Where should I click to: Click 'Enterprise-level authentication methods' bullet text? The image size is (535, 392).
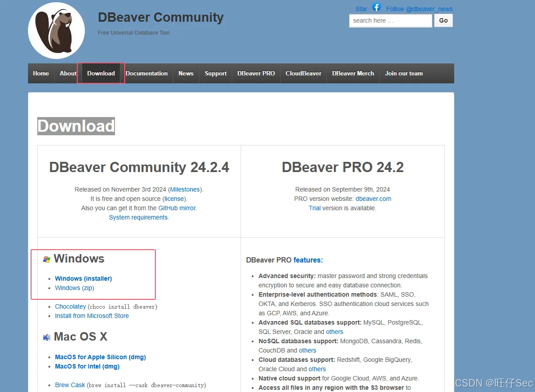click(317, 294)
